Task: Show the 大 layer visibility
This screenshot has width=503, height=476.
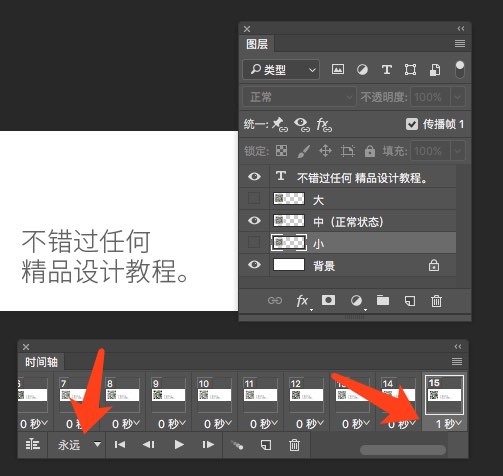Action: tap(254, 199)
